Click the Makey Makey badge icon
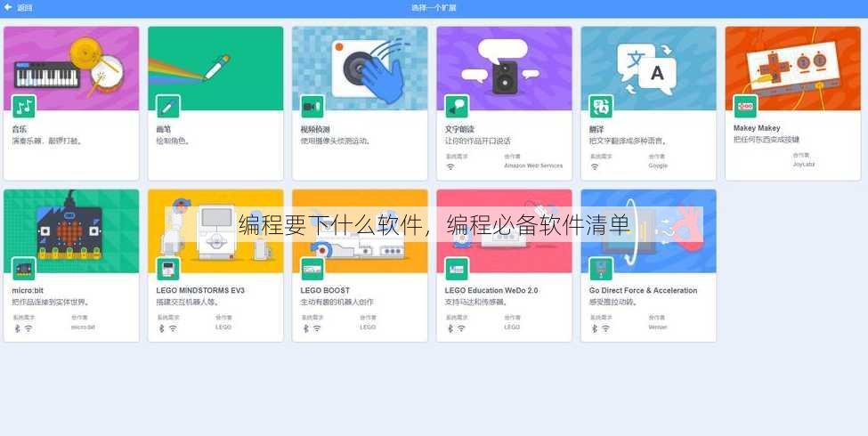 (x=746, y=106)
